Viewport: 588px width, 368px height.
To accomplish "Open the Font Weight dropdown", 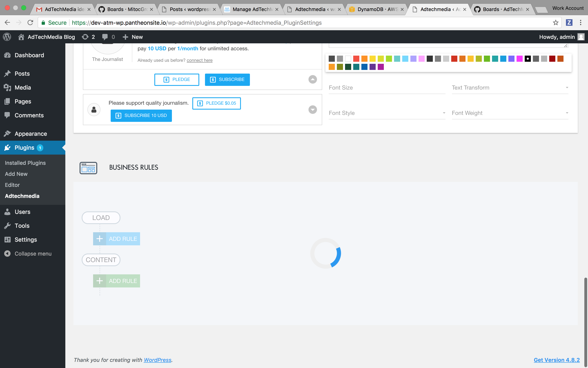I will point(510,113).
